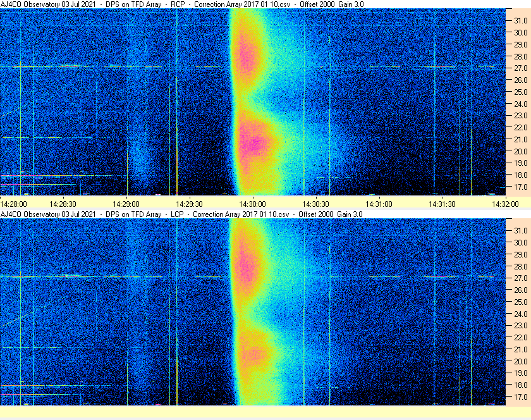This screenshot has height=420, width=531.
Task: Select the 14:30:30 time axis label
Action: 315,204
